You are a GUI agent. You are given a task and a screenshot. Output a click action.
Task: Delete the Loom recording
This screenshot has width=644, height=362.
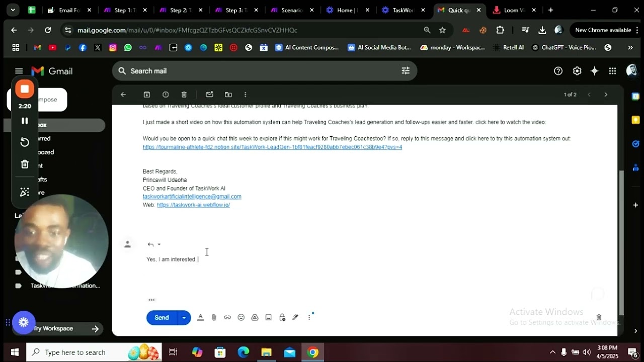coord(25,164)
